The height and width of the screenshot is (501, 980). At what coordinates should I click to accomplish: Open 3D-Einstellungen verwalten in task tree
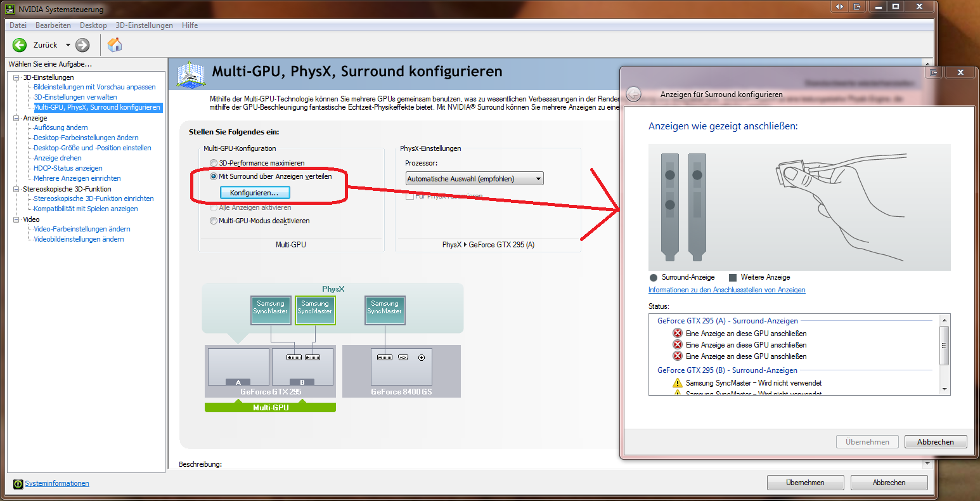75,97
